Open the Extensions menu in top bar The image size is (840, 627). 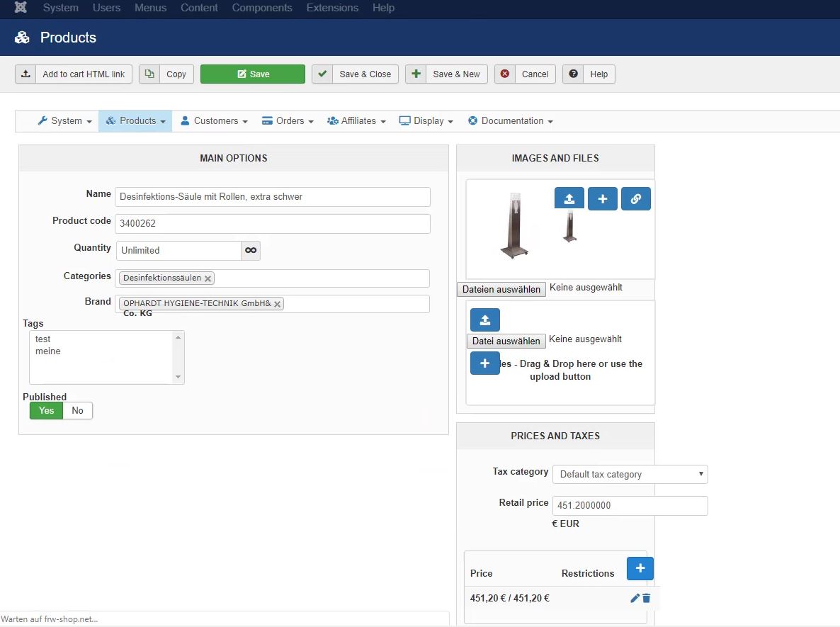[x=332, y=8]
